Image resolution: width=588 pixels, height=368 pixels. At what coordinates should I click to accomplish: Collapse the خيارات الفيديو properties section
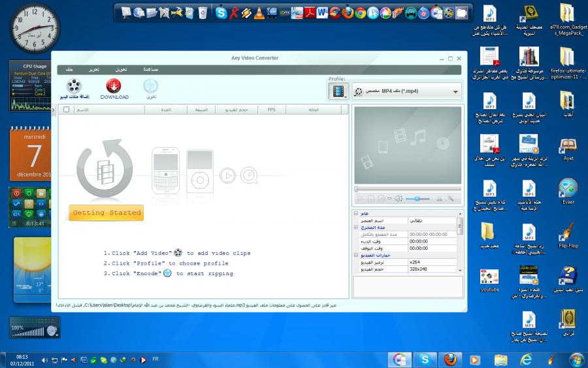(356, 255)
